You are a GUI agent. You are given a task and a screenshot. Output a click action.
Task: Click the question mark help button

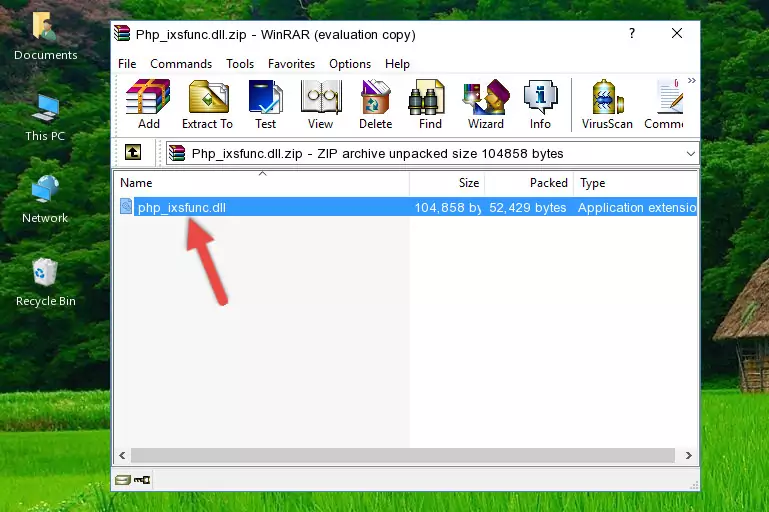[632, 33]
